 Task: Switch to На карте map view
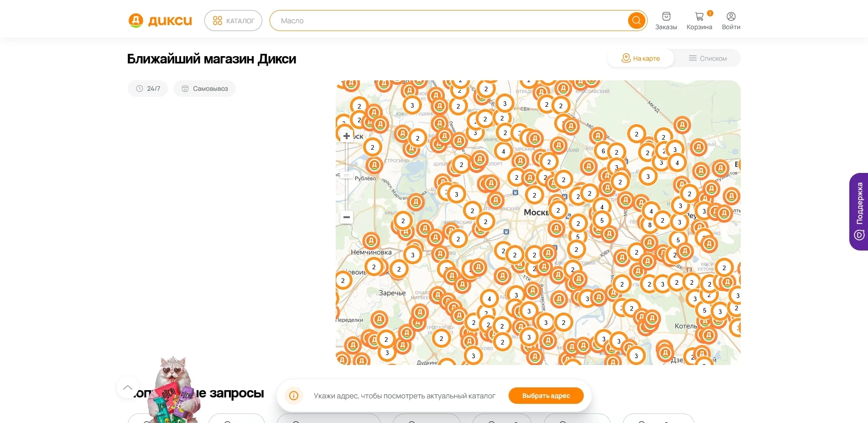[640, 58]
